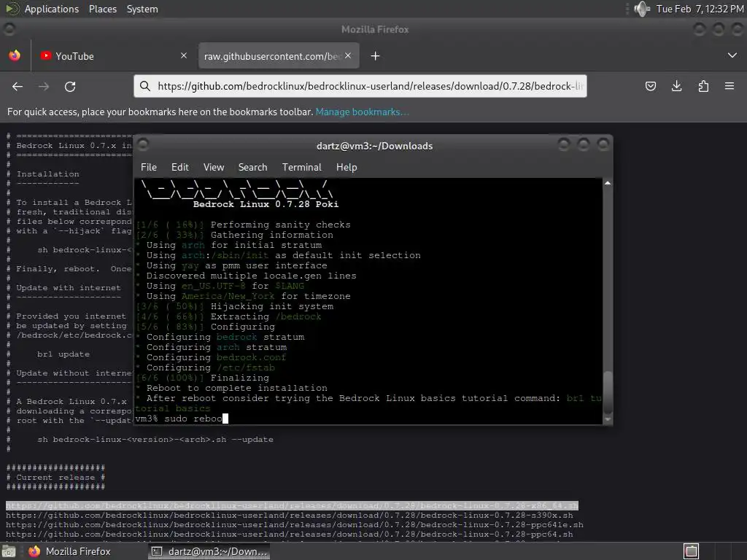This screenshot has width=747, height=560.
Task: Click the YouTube tab favicon
Action: click(46, 55)
